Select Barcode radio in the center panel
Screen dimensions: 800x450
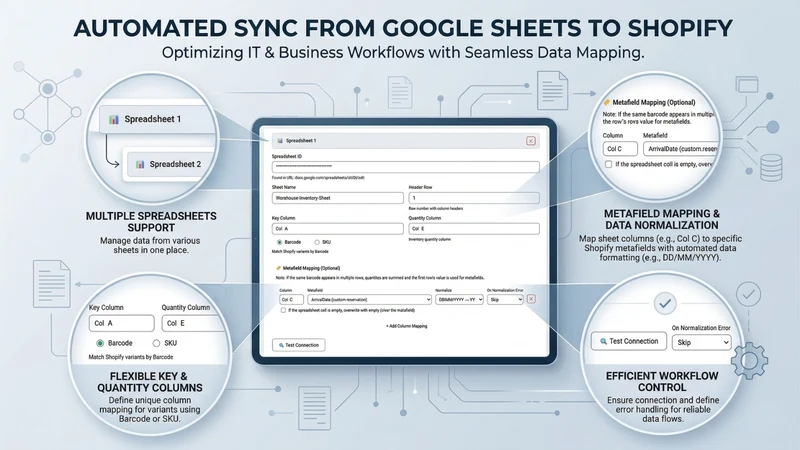pos(279,242)
